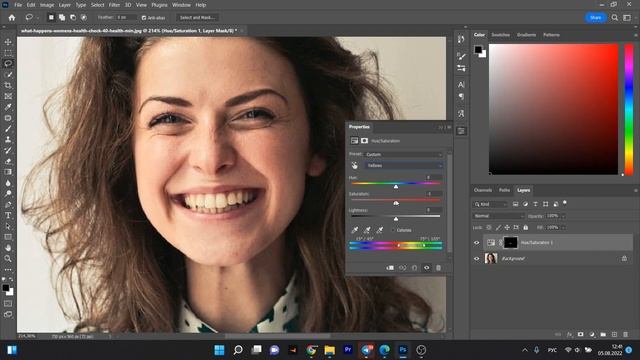Open the Lasso tool preset picker arrow
The image size is (640, 360).
point(38,18)
